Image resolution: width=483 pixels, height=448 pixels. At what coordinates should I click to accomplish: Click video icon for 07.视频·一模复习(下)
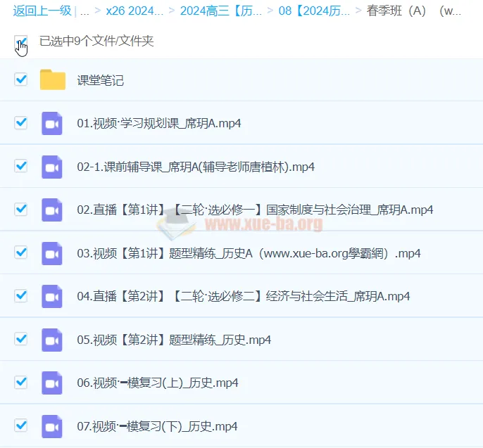(x=52, y=426)
